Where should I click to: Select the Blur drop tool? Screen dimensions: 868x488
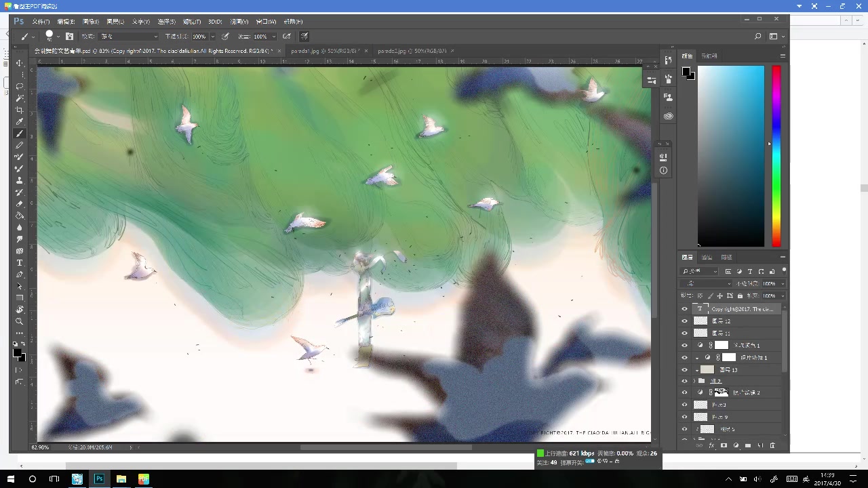(x=20, y=227)
